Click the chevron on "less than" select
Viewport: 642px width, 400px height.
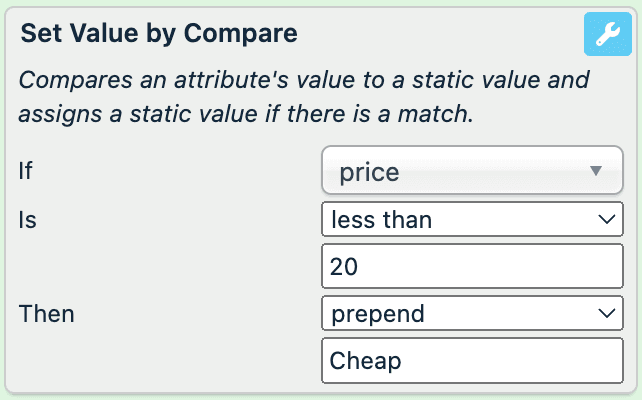[x=605, y=220]
